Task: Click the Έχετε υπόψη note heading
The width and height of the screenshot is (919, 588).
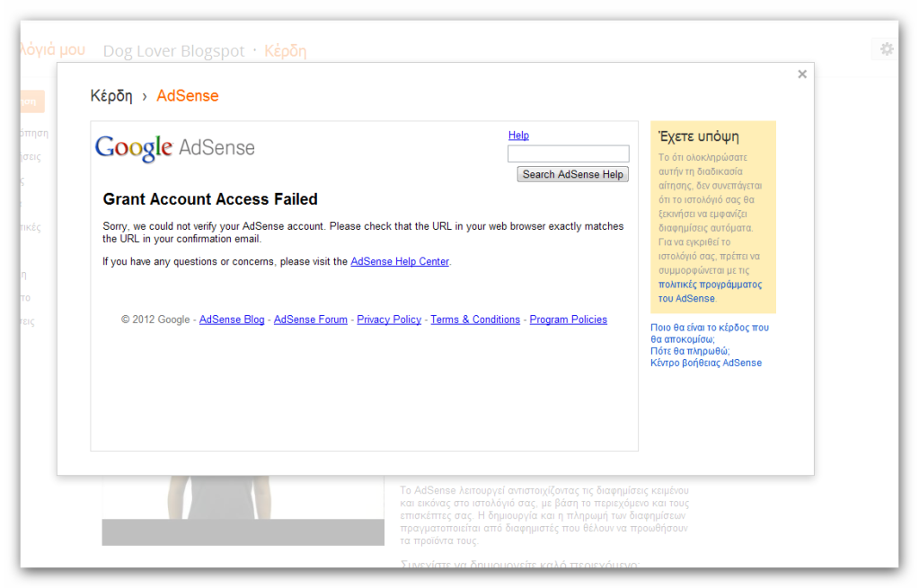Action: pyautogui.click(x=698, y=136)
